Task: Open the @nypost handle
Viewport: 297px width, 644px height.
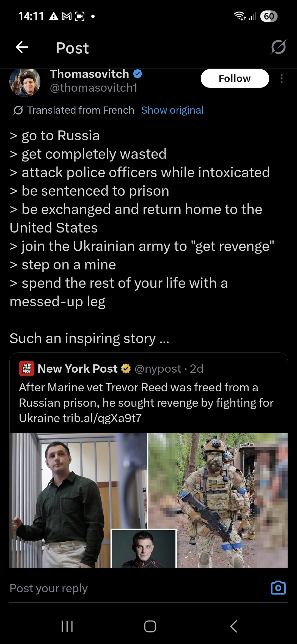Action: (158, 369)
